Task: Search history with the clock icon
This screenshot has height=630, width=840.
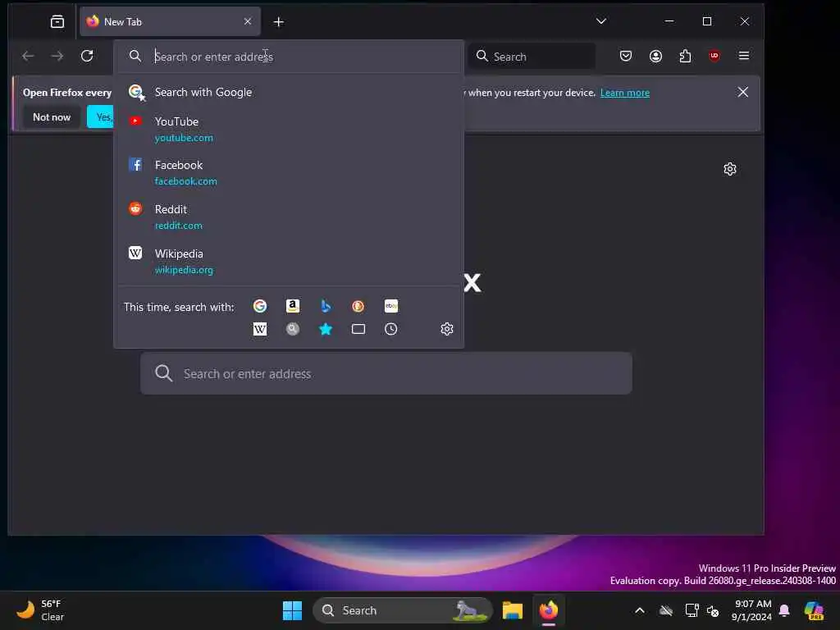Action: (x=391, y=329)
